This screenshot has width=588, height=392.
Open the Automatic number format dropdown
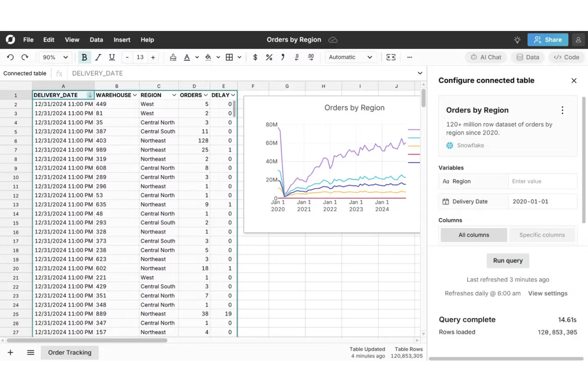point(350,57)
